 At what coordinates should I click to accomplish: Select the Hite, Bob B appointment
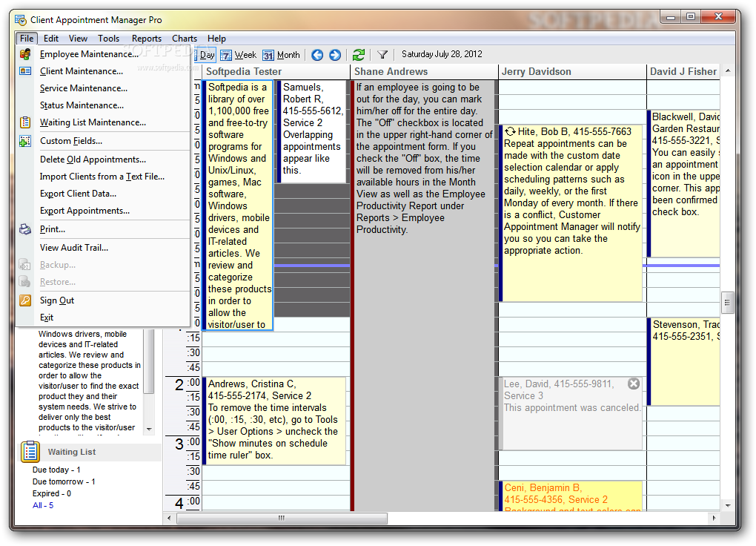(x=571, y=213)
